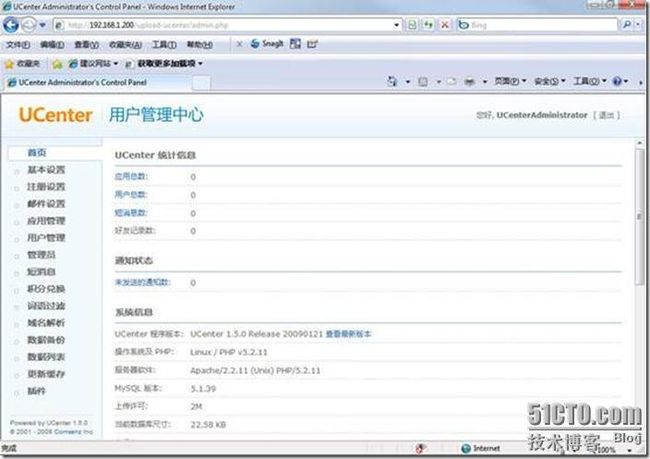Viewport: 650px width, 459px height.
Task: Open 邮件设置 in the sidebar
Action: [46, 204]
